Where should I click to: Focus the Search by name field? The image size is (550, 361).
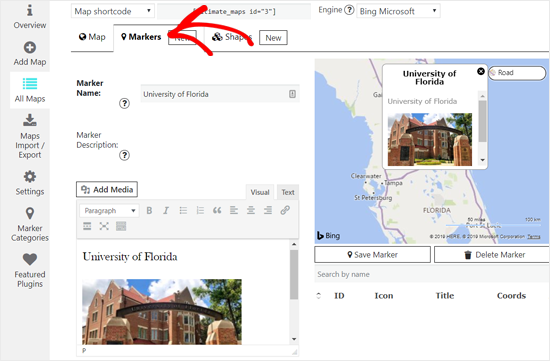(x=432, y=274)
